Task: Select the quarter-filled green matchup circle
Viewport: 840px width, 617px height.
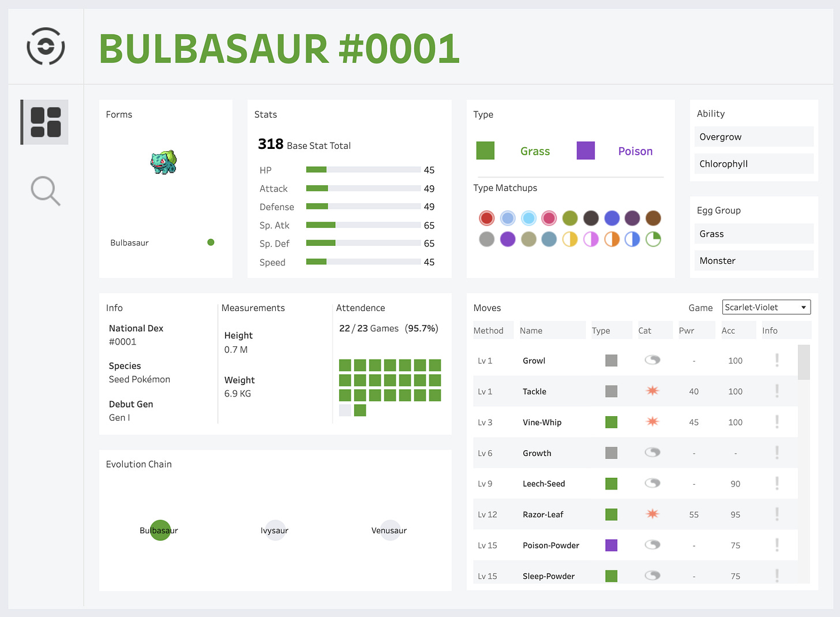Action: [x=653, y=239]
